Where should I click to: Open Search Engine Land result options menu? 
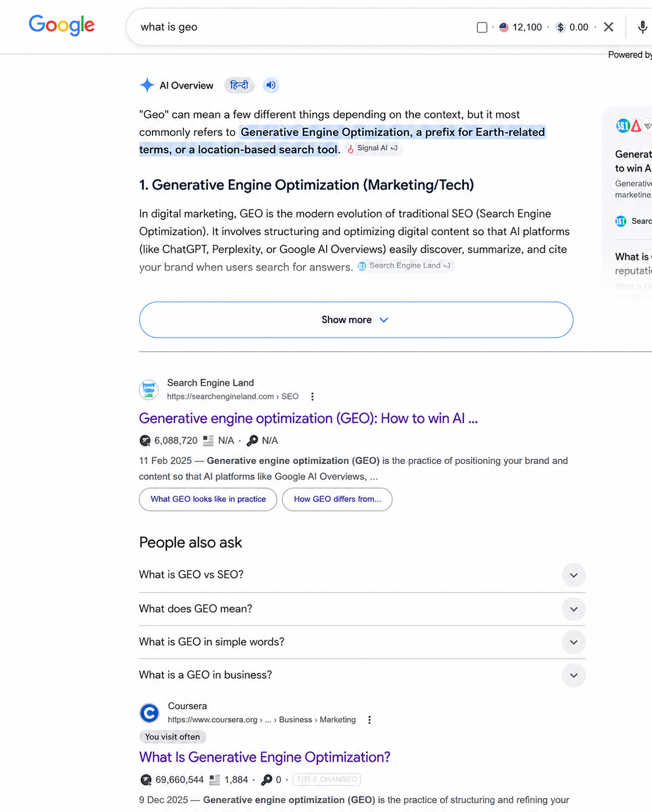click(x=312, y=396)
